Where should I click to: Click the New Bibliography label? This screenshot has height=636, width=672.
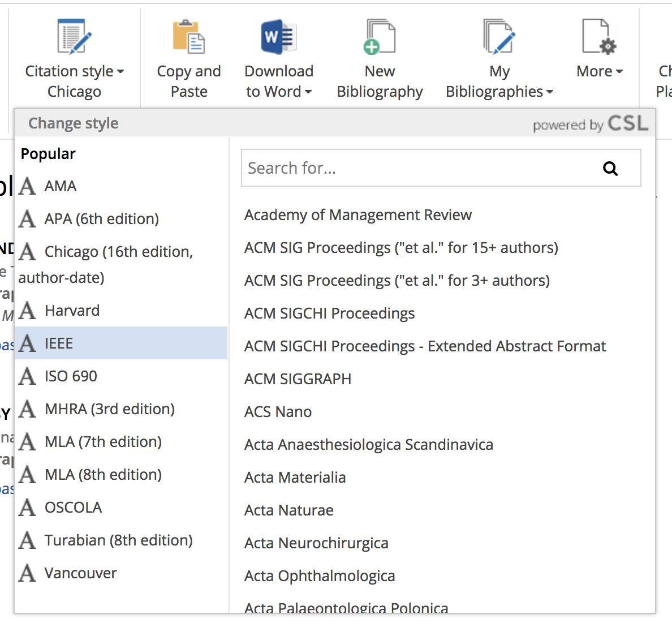[x=380, y=81]
